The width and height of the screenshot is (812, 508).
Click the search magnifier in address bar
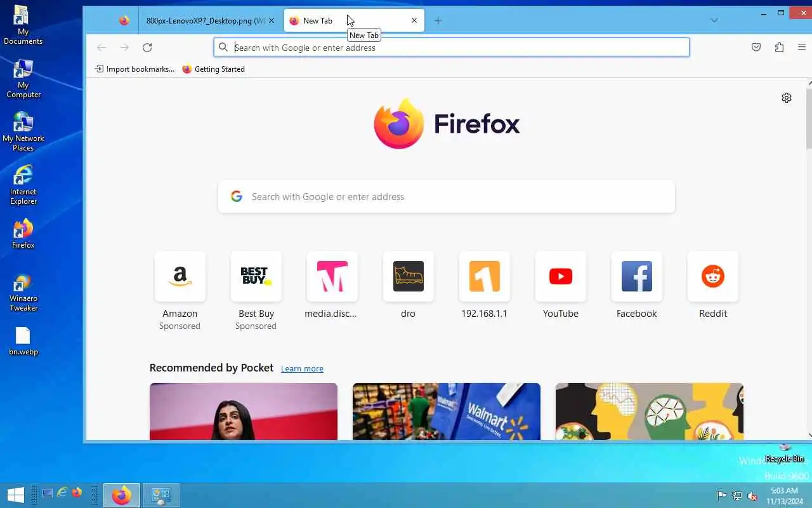pos(223,47)
